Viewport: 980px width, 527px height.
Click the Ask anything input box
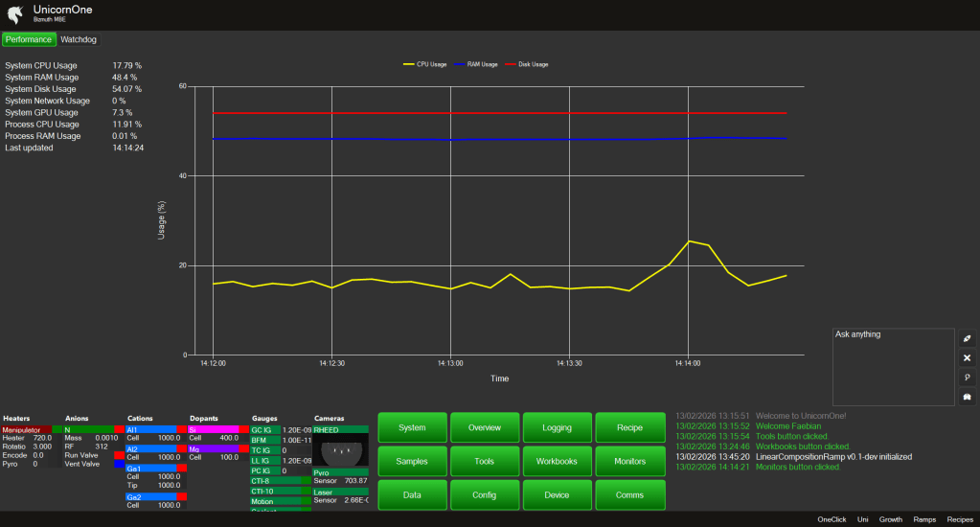tap(893, 367)
